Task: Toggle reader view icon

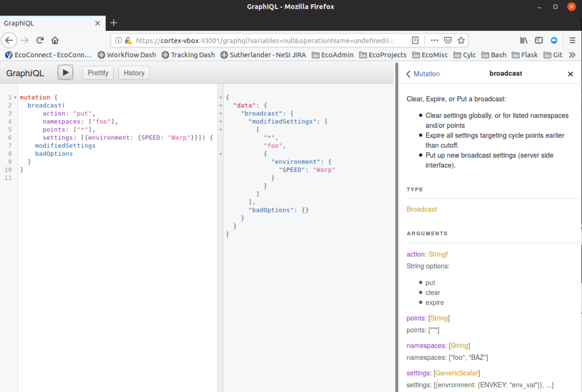Action: (x=415, y=40)
